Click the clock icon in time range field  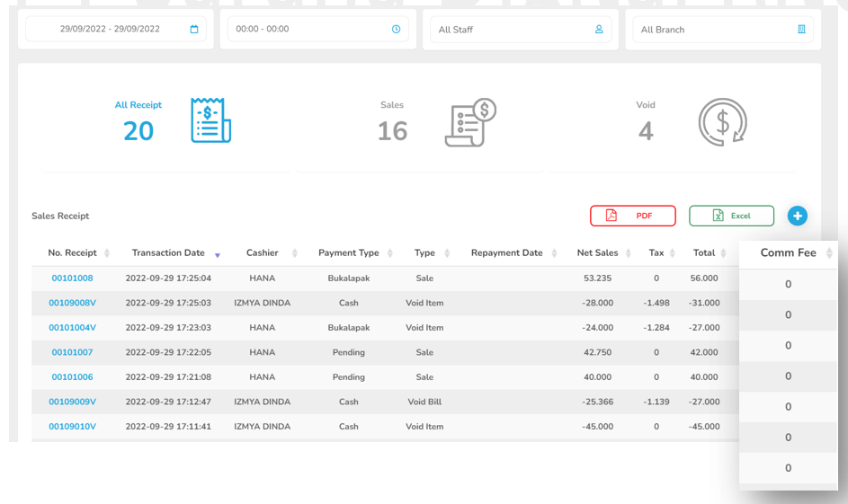click(x=396, y=30)
